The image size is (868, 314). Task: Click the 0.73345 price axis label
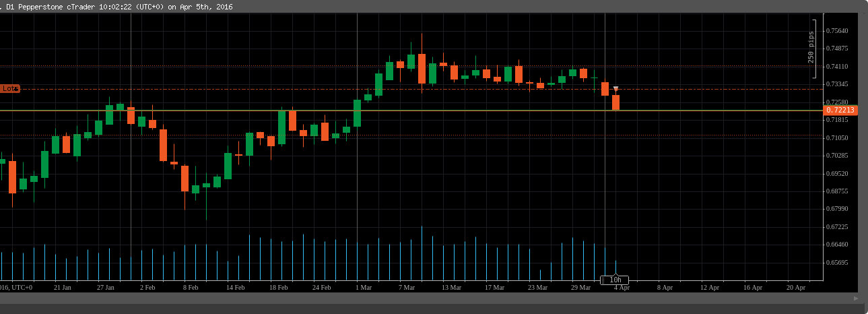click(838, 84)
